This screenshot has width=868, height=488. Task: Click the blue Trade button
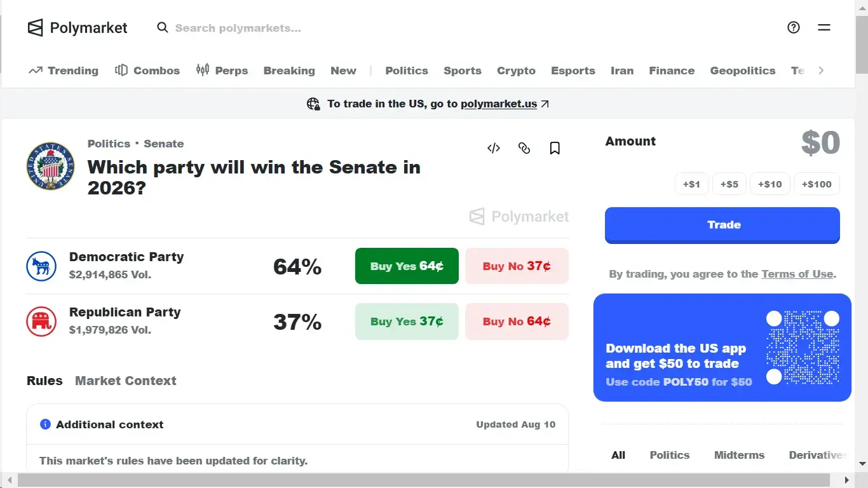722,225
